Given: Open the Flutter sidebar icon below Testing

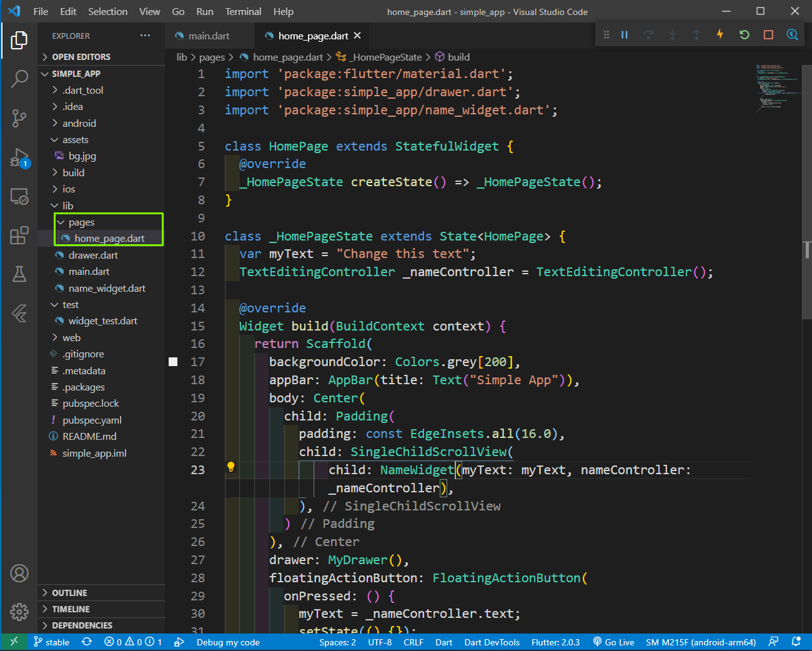Looking at the screenshot, I should (x=19, y=313).
